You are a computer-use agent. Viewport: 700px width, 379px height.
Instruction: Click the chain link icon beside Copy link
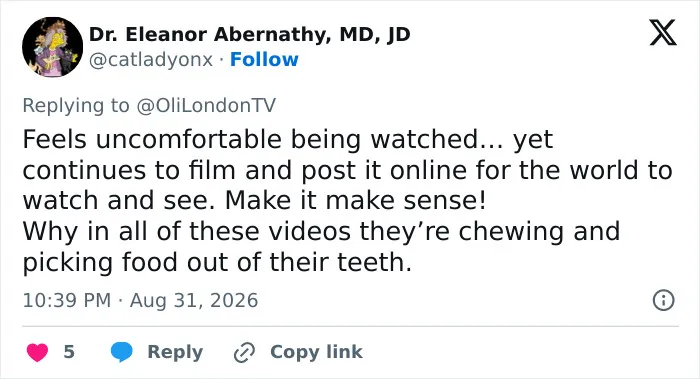coord(244,352)
